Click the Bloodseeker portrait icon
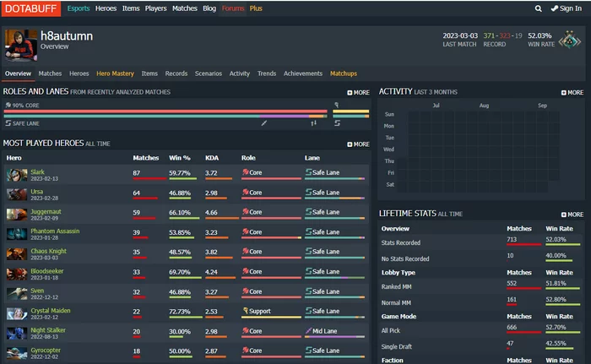 coord(17,274)
